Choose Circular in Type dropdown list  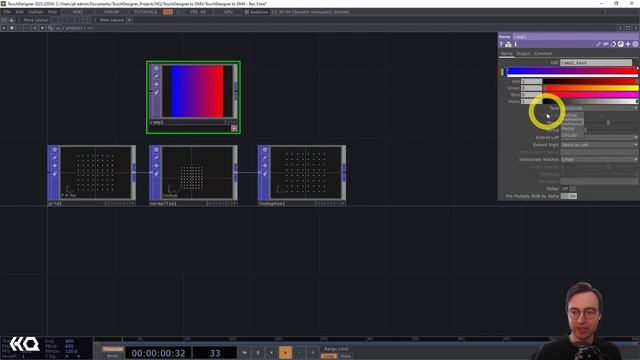572,135
